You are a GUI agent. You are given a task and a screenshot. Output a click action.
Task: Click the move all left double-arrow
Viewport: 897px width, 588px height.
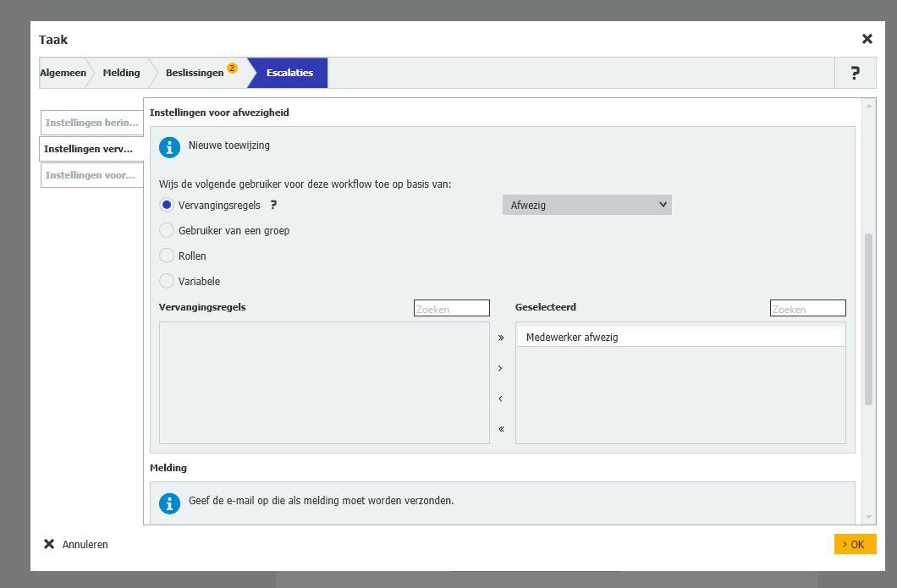(x=501, y=429)
